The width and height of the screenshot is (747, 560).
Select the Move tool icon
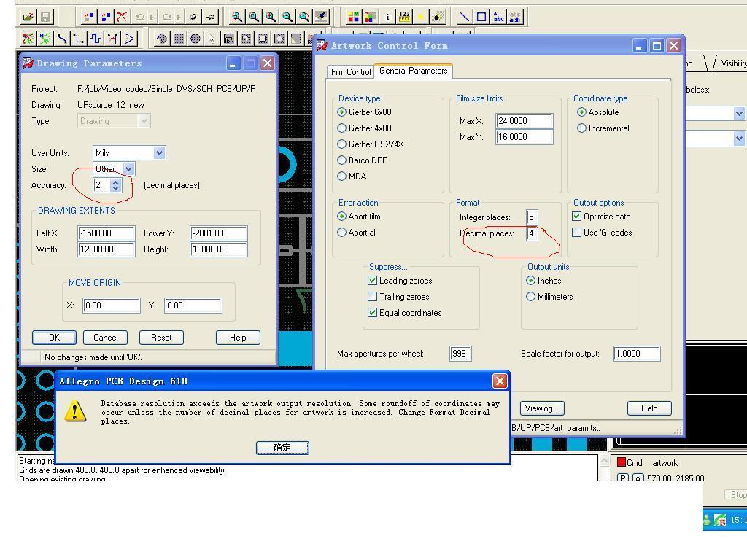click(x=88, y=17)
